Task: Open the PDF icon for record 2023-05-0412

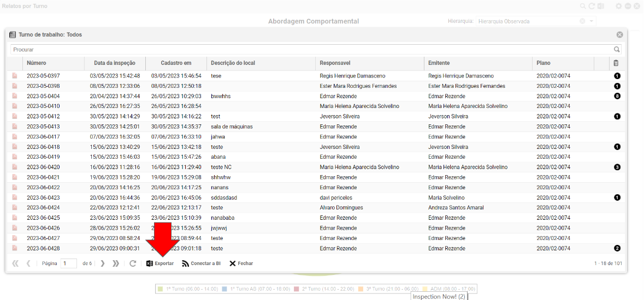Action: [x=15, y=117]
